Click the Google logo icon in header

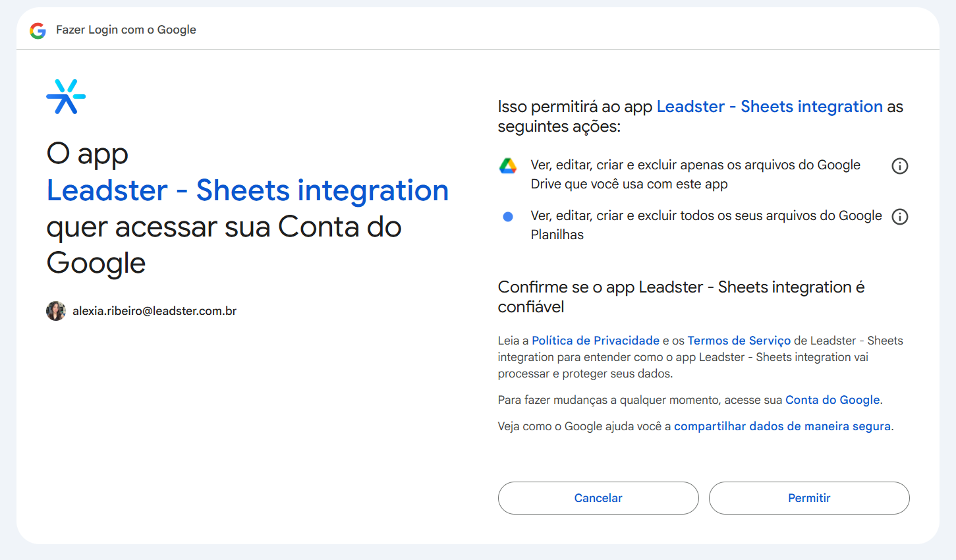click(38, 30)
